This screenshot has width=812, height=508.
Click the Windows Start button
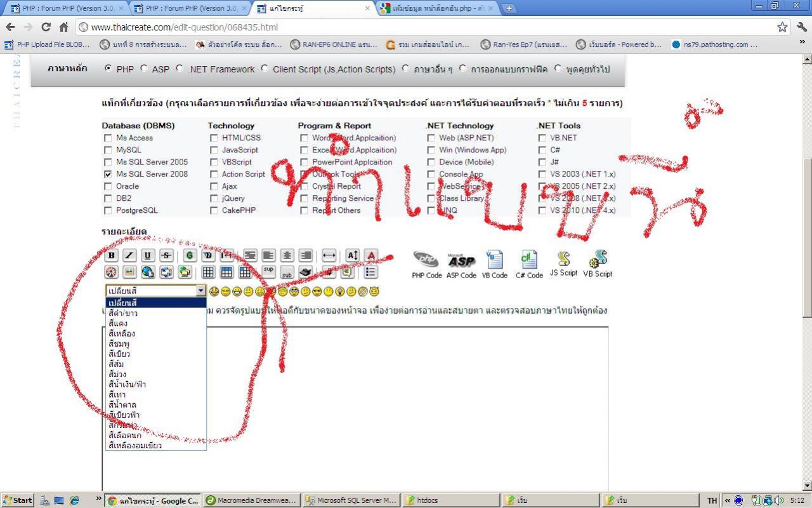pyautogui.click(x=18, y=500)
